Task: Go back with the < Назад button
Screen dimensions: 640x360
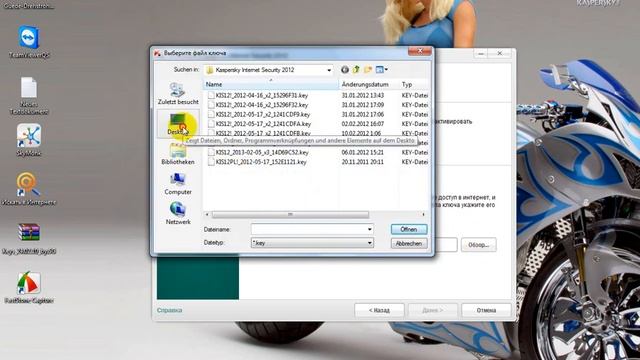Action: pyautogui.click(x=379, y=310)
